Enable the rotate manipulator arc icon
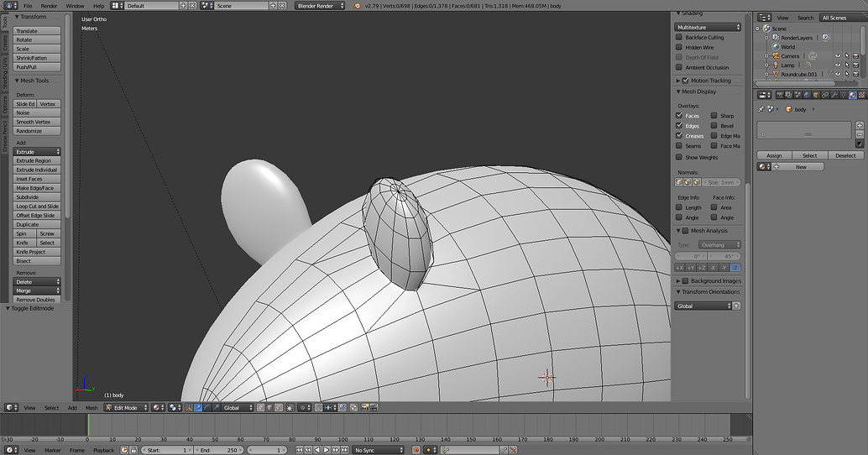The width and height of the screenshot is (868, 455). [x=207, y=407]
